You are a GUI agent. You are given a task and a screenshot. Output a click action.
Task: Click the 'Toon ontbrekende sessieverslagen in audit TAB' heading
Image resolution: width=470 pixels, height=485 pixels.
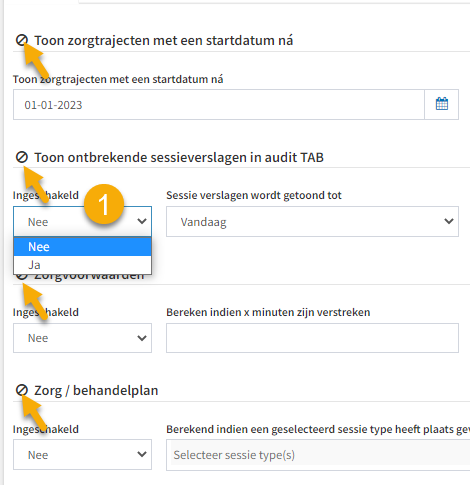(179, 157)
